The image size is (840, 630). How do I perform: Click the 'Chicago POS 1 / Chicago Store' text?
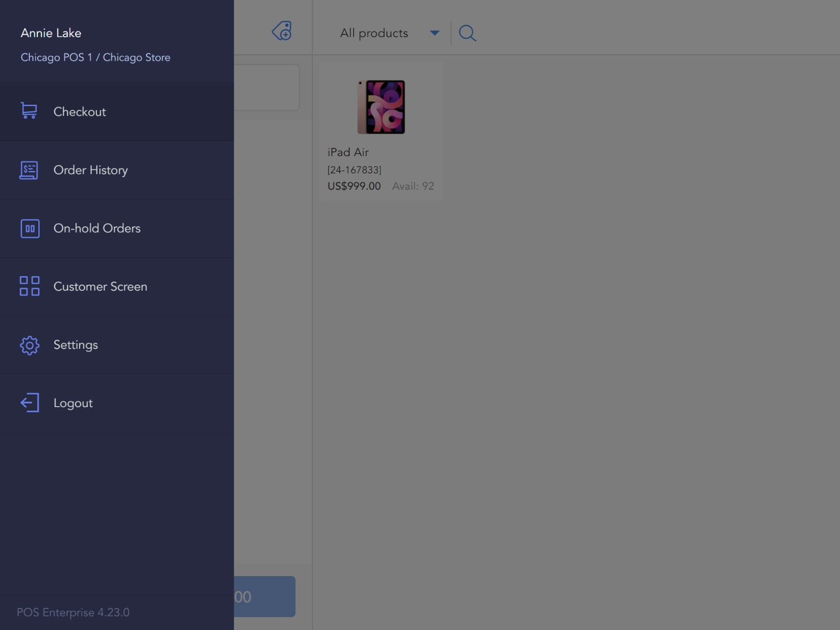[x=96, y=57]
